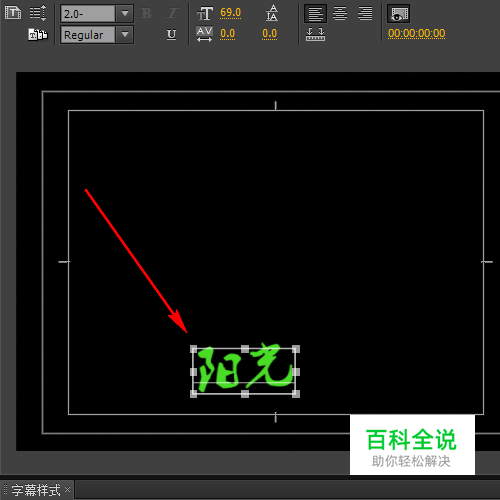Click the kerning AV icon
The image size is (500, 500).
204,34
